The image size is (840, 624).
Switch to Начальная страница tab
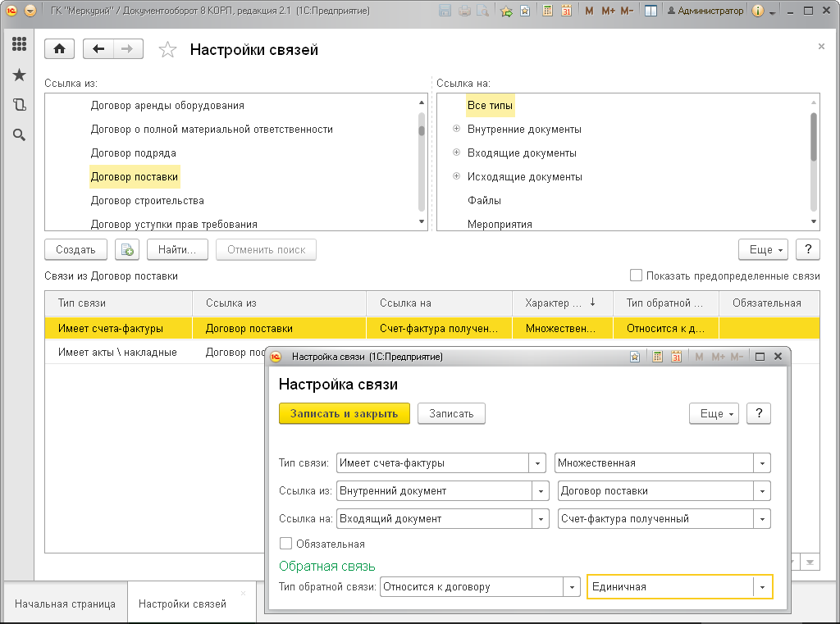pos(66,604)
